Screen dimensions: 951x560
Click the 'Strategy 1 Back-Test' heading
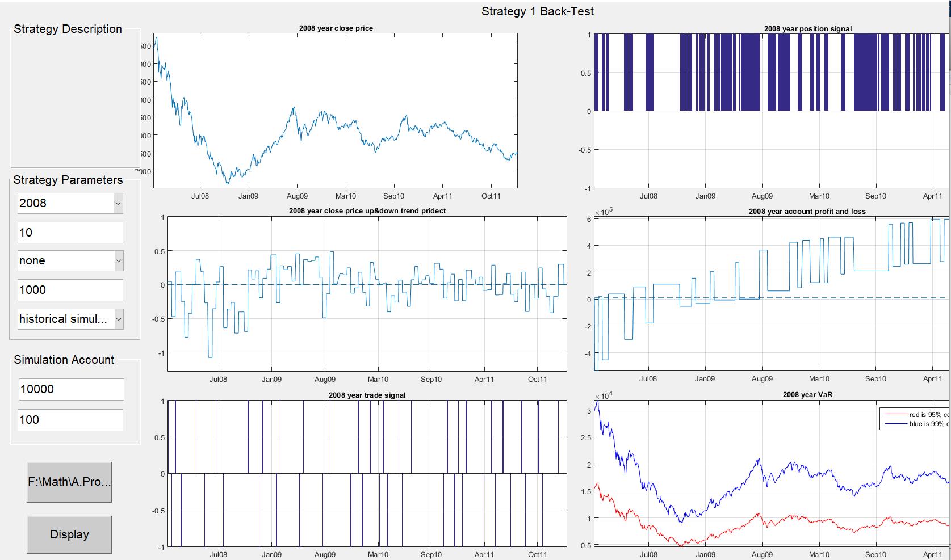click(537, 11)
